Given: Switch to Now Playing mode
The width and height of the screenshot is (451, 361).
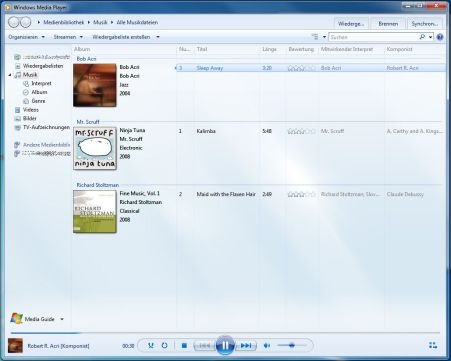Looking at the screenshot, I should (433, 345).
